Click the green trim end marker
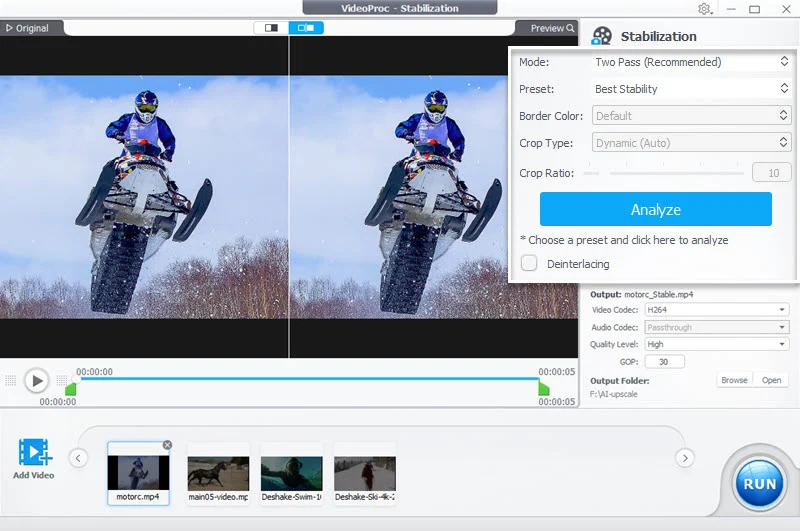 (543, 388)
